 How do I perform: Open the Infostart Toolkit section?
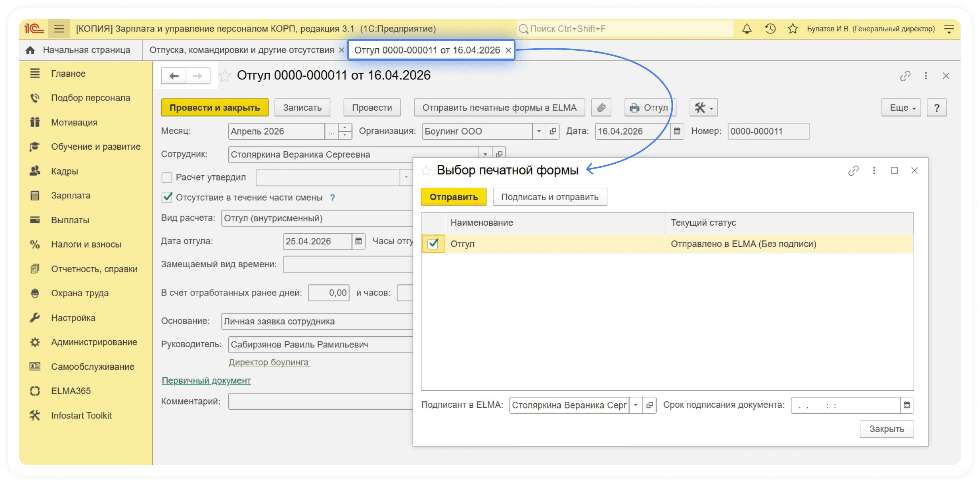pos(81,416)
